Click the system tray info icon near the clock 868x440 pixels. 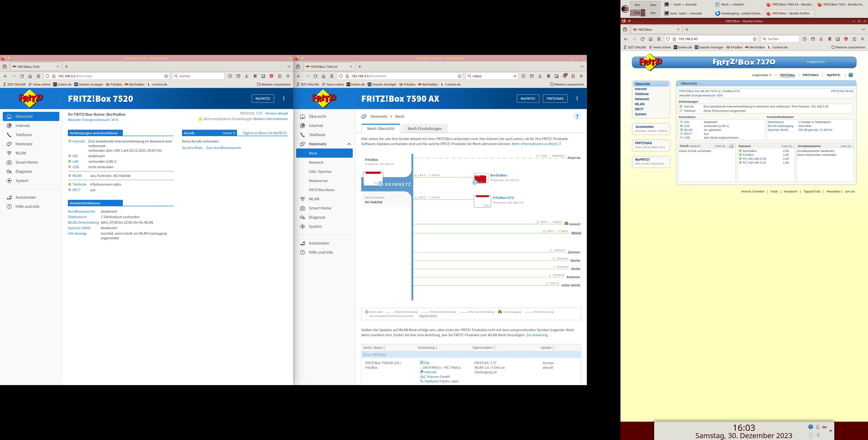pyautogui.click(x=810, y=426)
